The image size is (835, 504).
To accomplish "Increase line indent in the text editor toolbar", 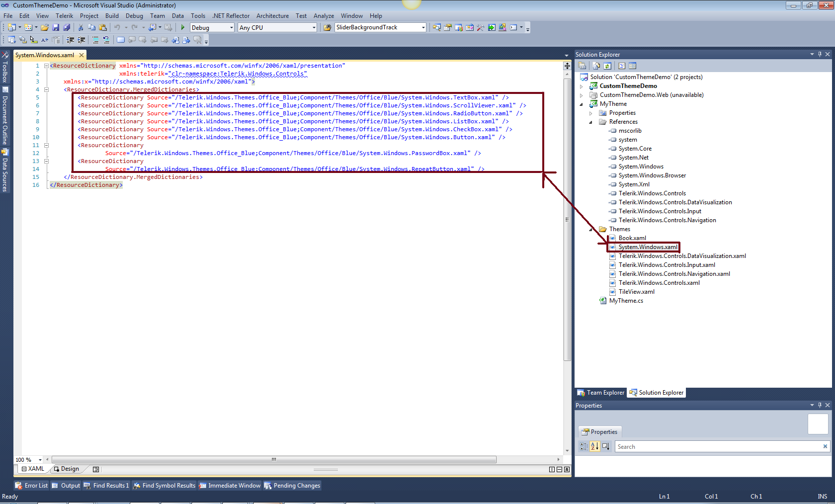I will click(82, 40).
